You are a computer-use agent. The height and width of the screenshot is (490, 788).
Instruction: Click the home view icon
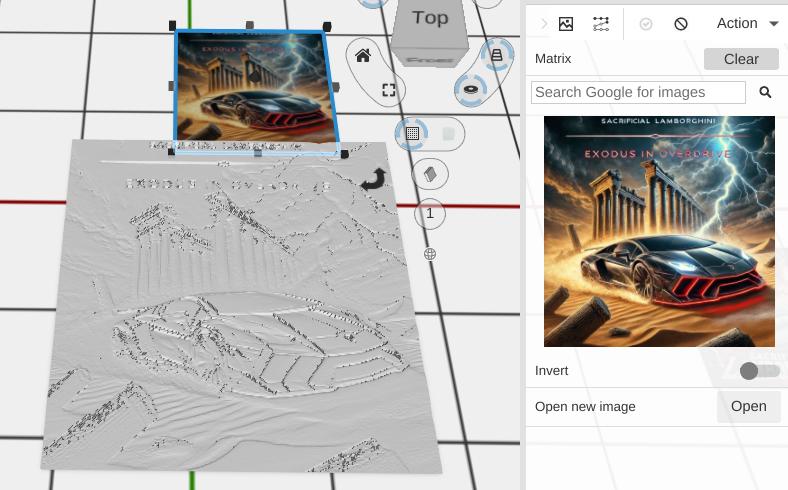coord(363,56)
